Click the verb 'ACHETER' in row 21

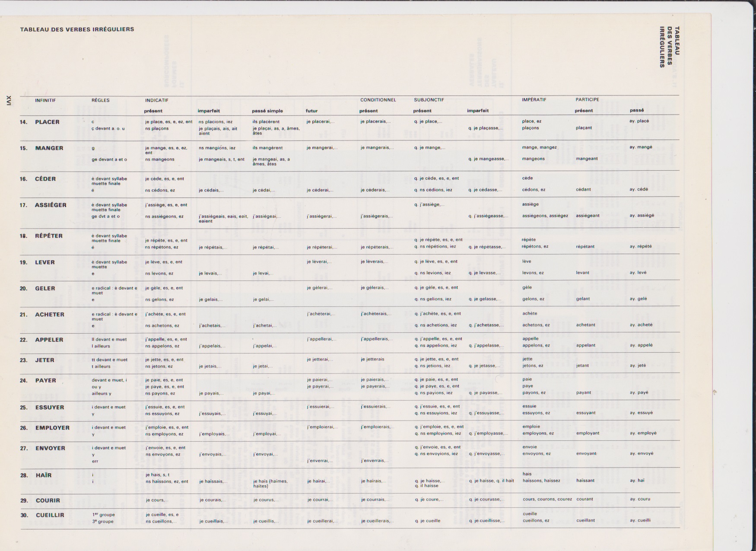pyautogui.click(x=50, y=315)
